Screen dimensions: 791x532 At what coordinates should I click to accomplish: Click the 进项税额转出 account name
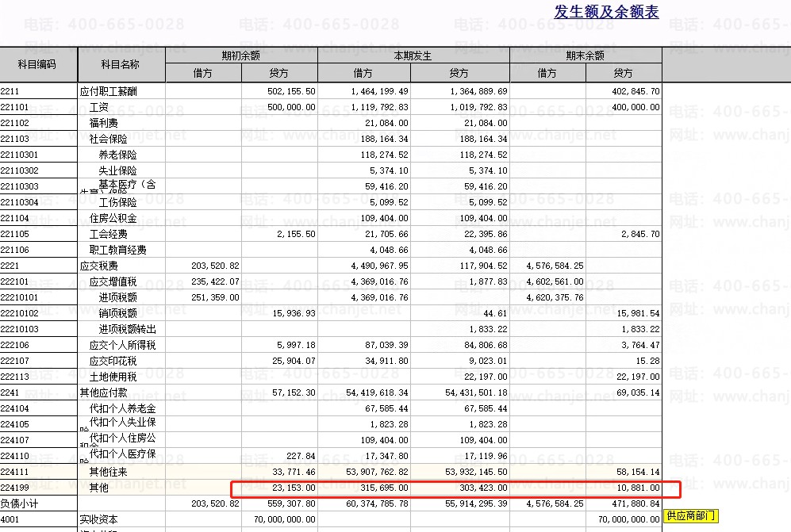[127, 329]
